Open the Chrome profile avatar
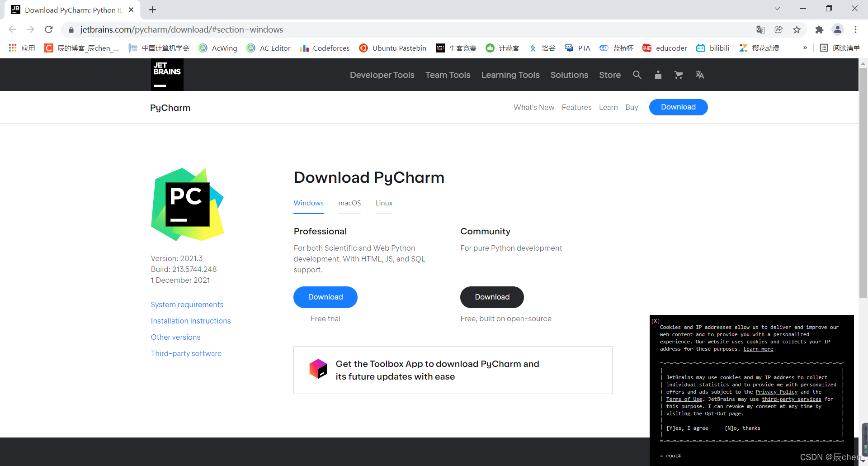The width and height of the screenshot is (868, 466). click(x=838, y=29)
